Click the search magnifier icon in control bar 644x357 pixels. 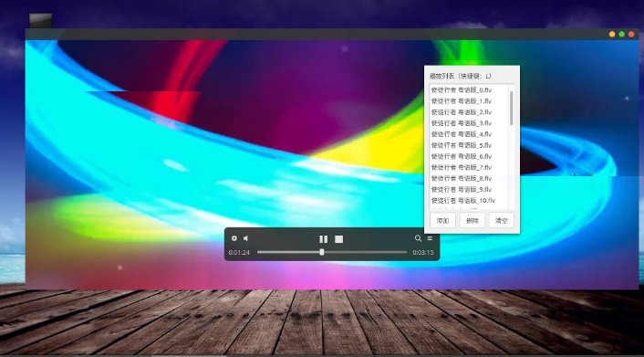coord(418,238)
